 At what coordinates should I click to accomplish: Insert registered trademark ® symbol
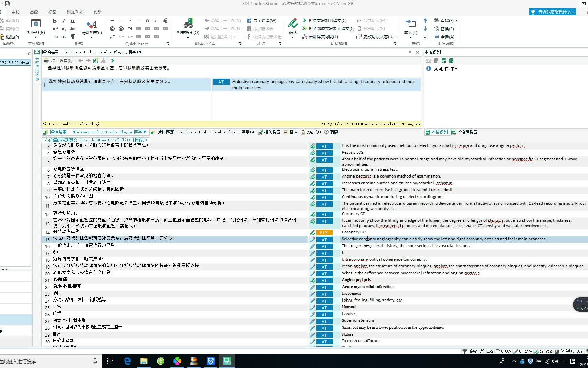pyautogui.click(x=121, y=29)
